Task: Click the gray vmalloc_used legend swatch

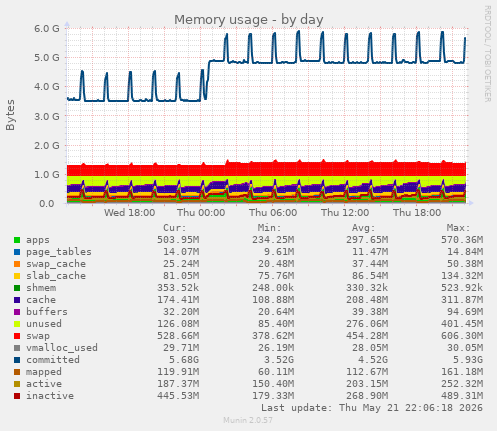Action: (17, 348)
